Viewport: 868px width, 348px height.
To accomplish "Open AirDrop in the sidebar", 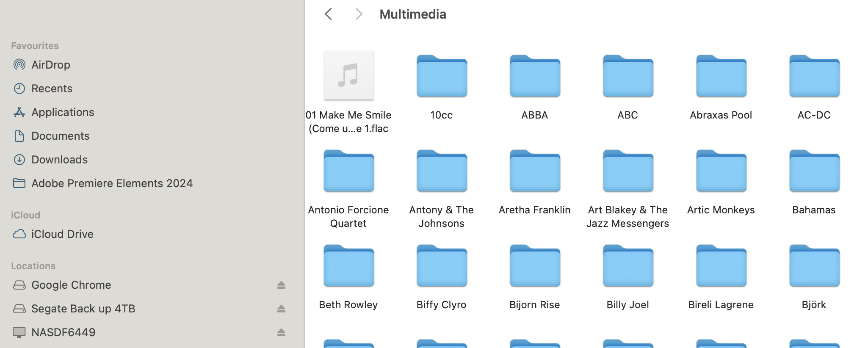I will click(x=50, y=65).
